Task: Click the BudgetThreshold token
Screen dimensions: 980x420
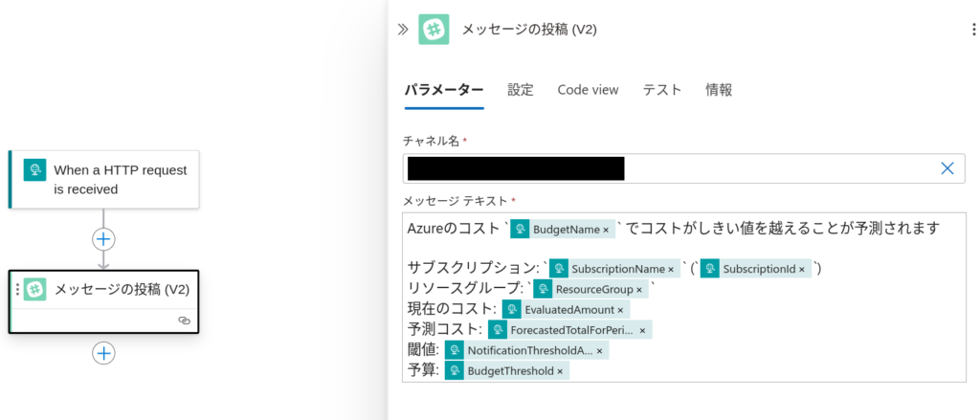Action: (507, 370)
